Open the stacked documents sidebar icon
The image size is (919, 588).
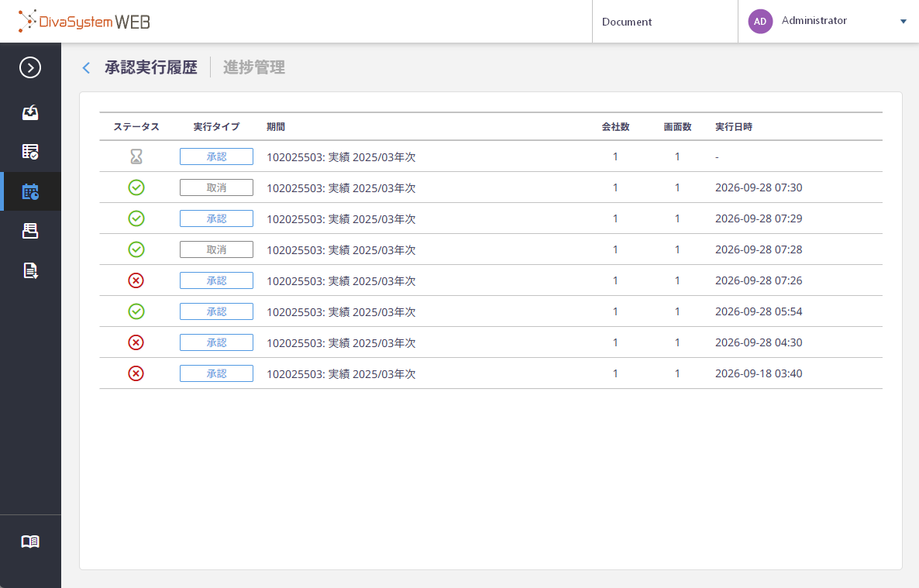tap(30, 231)
